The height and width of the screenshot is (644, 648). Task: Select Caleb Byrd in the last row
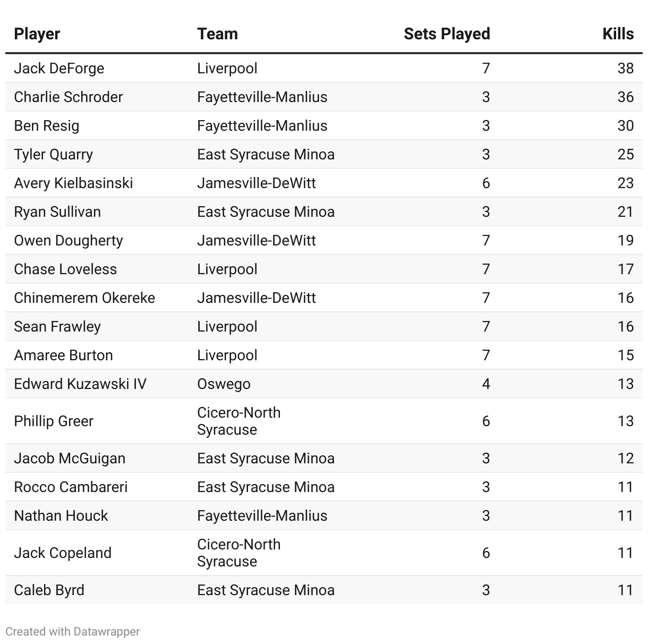(x=49, y=590)
